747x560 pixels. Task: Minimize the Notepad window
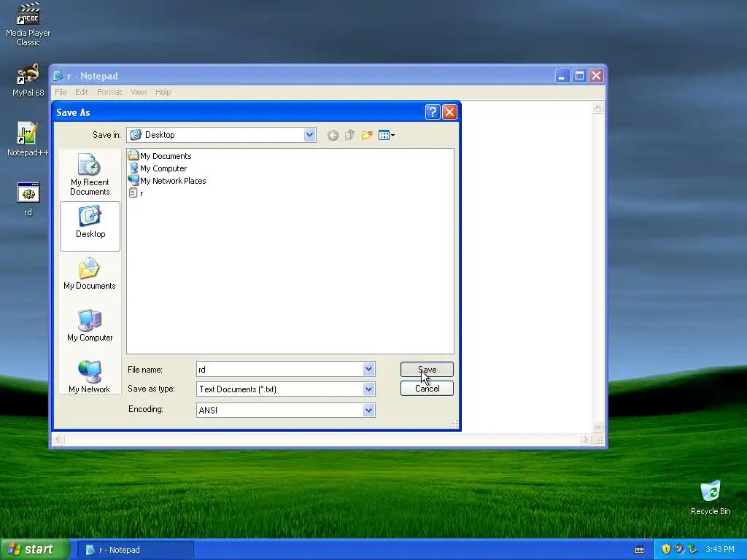tap(562, 76)
